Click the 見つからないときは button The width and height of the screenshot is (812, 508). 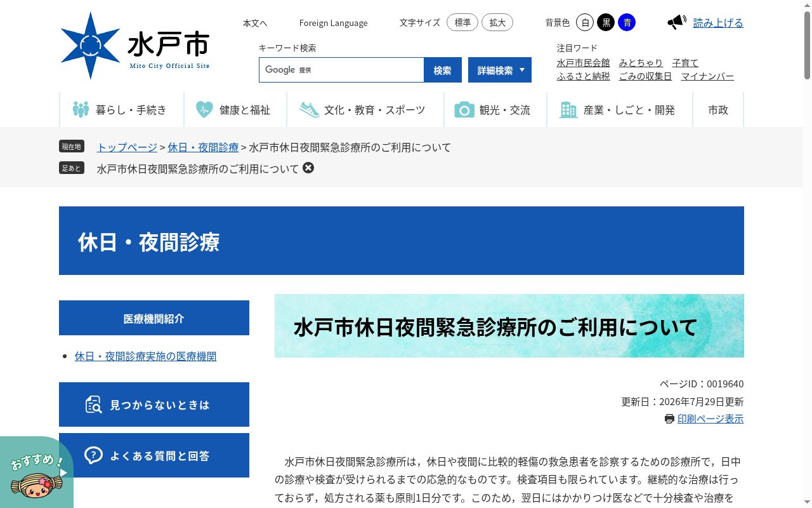tap(154, 404)
